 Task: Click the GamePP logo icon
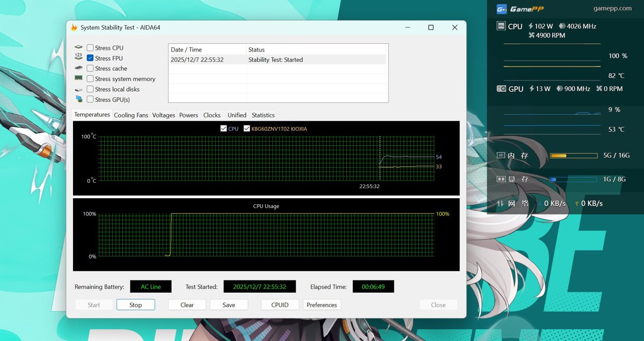click(x=501, y=9)
